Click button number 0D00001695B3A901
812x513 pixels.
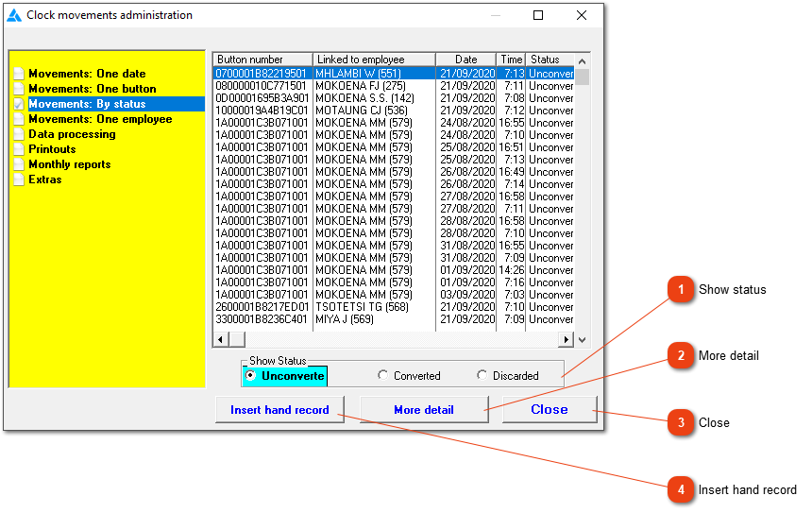pyautogui.click(x=262, y=98)
